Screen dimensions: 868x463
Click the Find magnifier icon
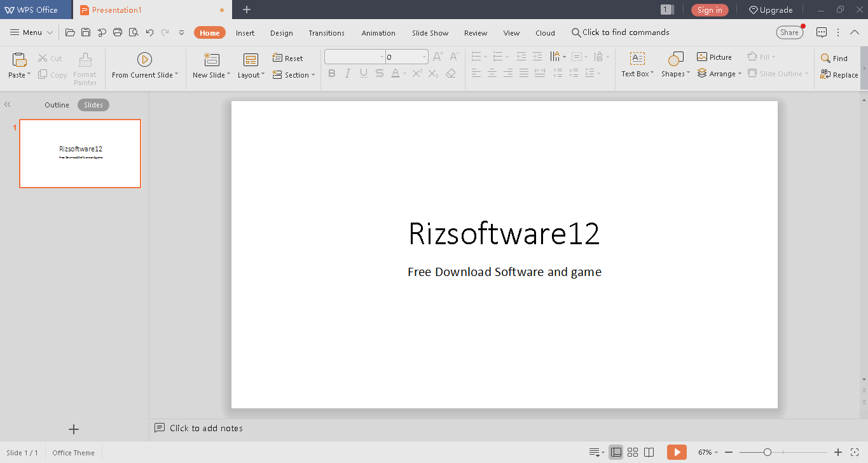825,58
